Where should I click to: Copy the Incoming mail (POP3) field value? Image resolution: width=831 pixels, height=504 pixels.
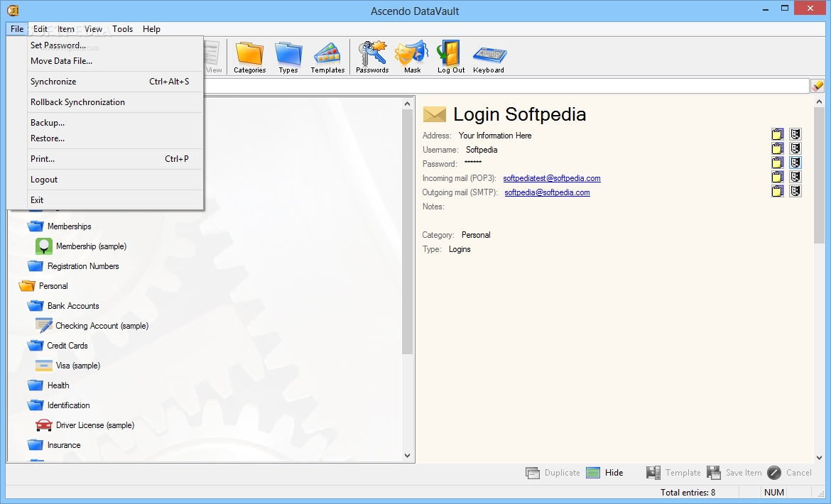point(778,177)
